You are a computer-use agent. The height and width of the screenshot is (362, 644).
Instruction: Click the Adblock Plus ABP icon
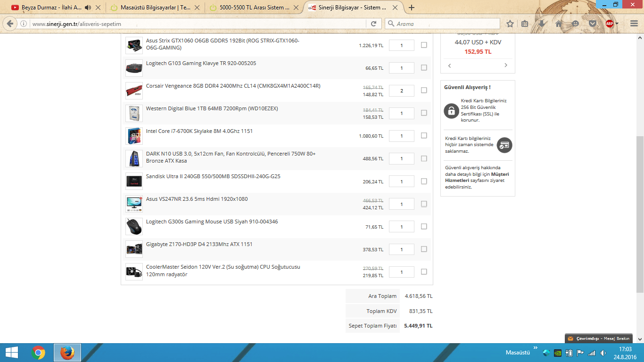click(x=610, y=24)
